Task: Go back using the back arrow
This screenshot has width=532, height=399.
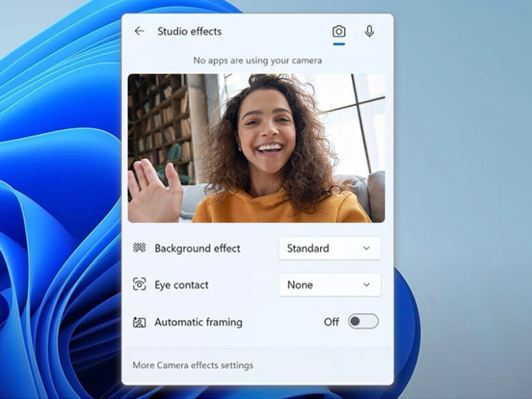Action: pos(139,31)
